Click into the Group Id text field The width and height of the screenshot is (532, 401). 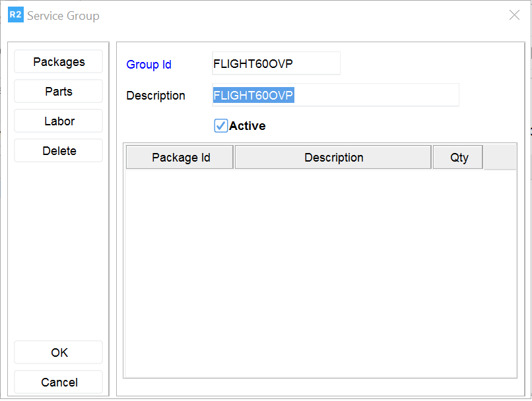pyautogui.click(x=276, y=64)
